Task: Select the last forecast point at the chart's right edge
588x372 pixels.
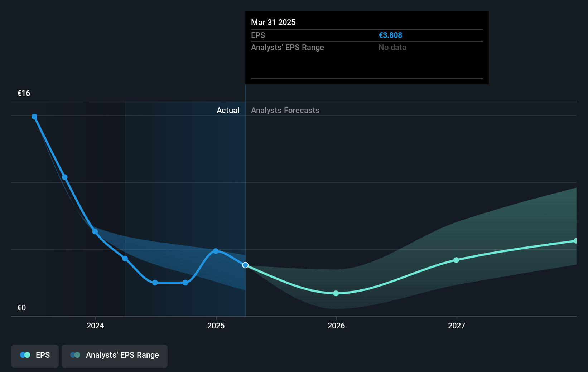Action: (576, 241)
